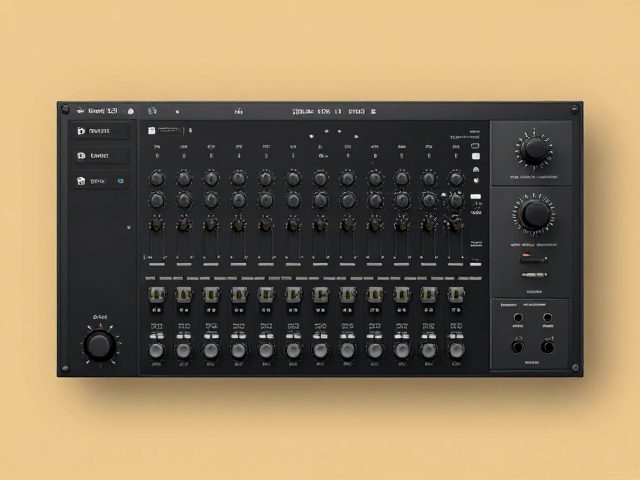
Task: Click the white bar button beside second knob row
Action: pyautogui.click(x=476, y=197)
